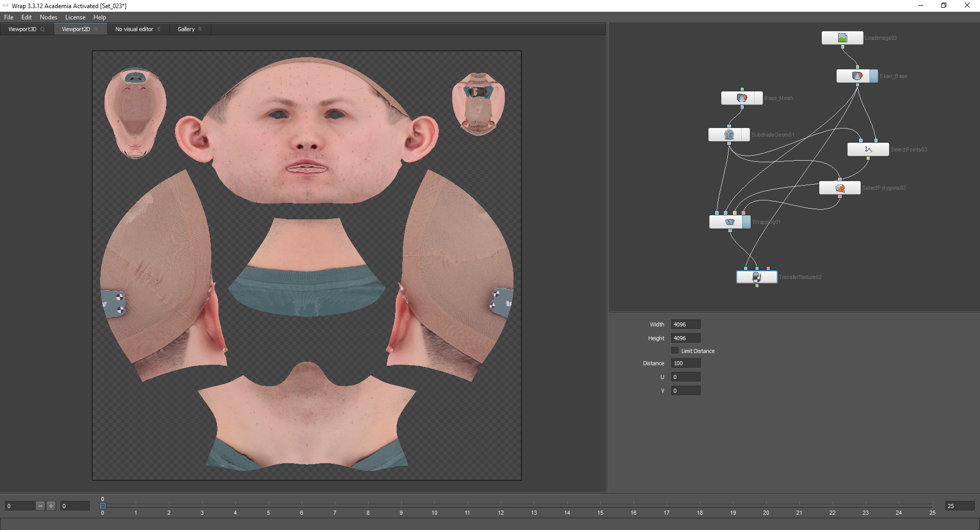Viewport: 980px width, 530px height.
Task: Select the Wrapping01 node
Action: [730, 222]
